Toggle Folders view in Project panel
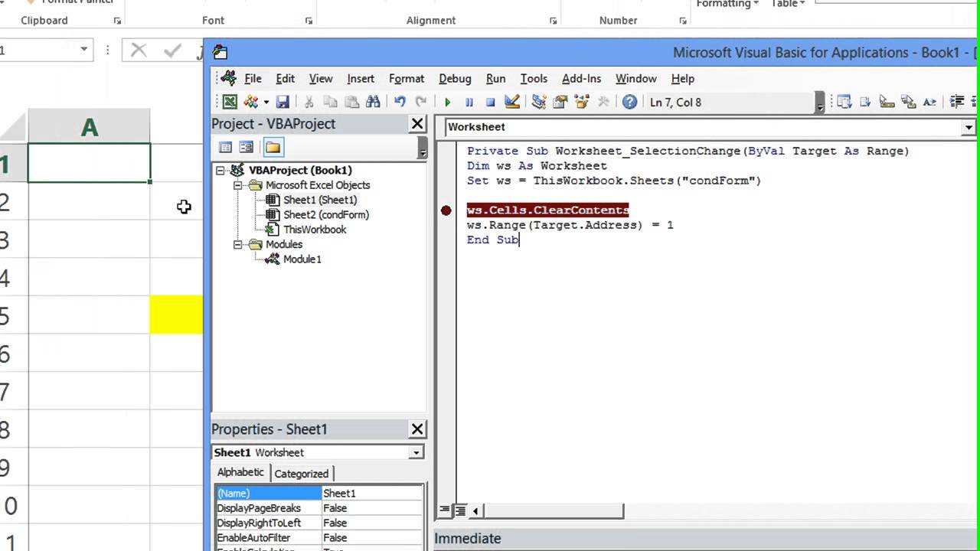The image size is (980, 551). 273,148
